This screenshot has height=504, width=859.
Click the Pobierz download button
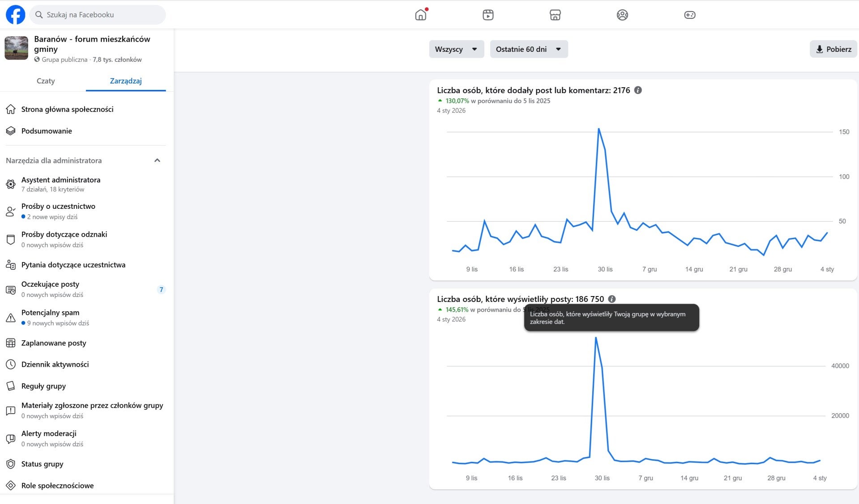(x=833, y=49)
